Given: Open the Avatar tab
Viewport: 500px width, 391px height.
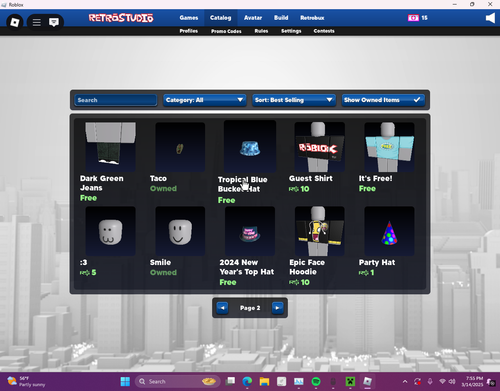Looking at the screenshot, I should pos(253,18).
